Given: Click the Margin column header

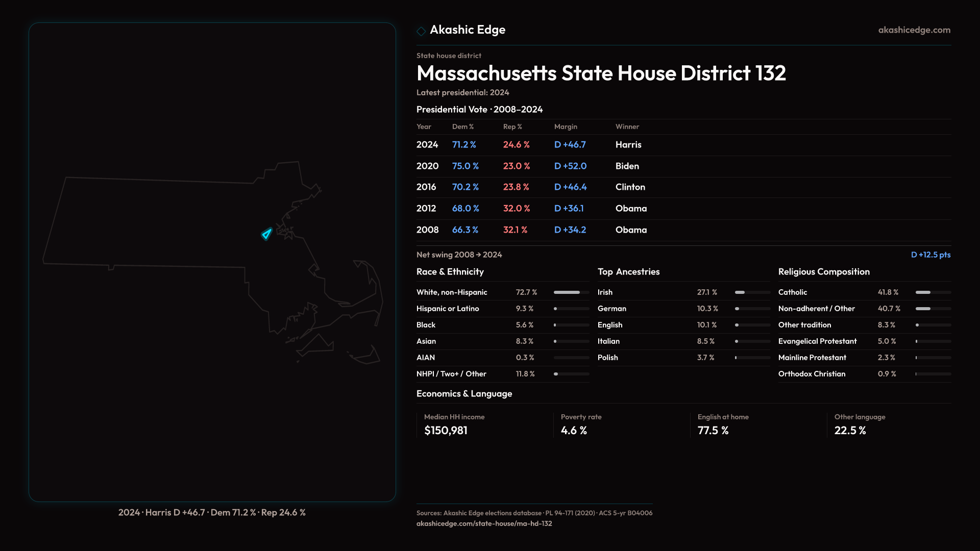Looking at the screenshot, I should pos(566,127).
